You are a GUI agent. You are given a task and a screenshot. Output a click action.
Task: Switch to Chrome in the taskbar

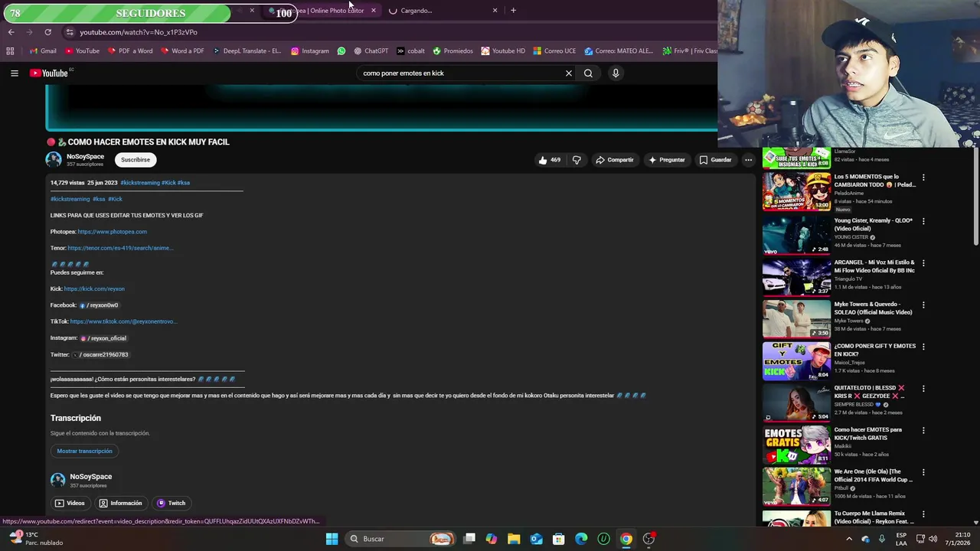coord(626,539)
